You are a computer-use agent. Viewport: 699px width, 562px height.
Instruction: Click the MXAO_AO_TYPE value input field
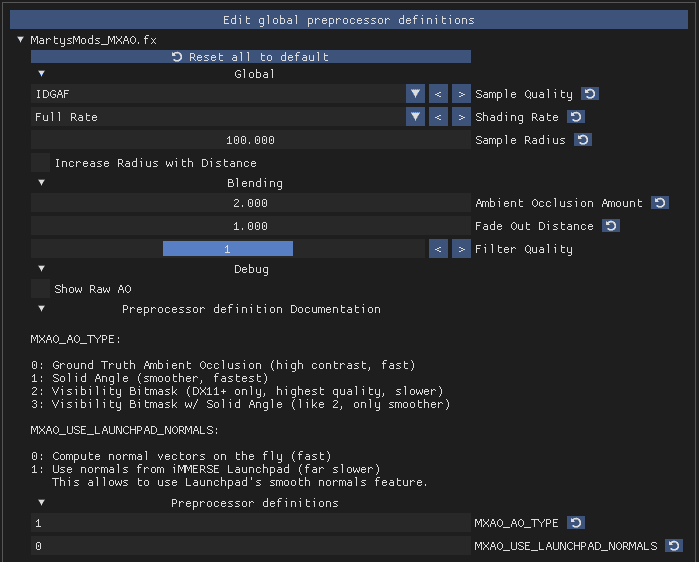[x=250, y=523]
